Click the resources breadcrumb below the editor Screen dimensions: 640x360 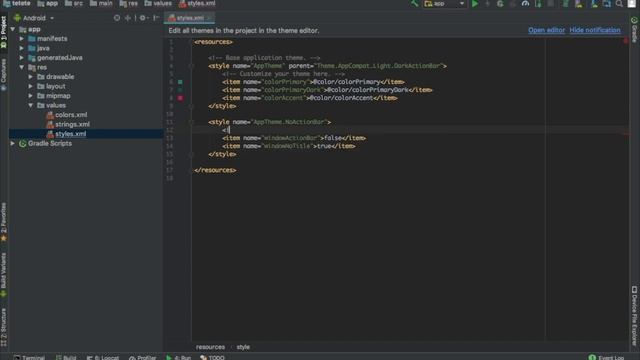(210, 347)
